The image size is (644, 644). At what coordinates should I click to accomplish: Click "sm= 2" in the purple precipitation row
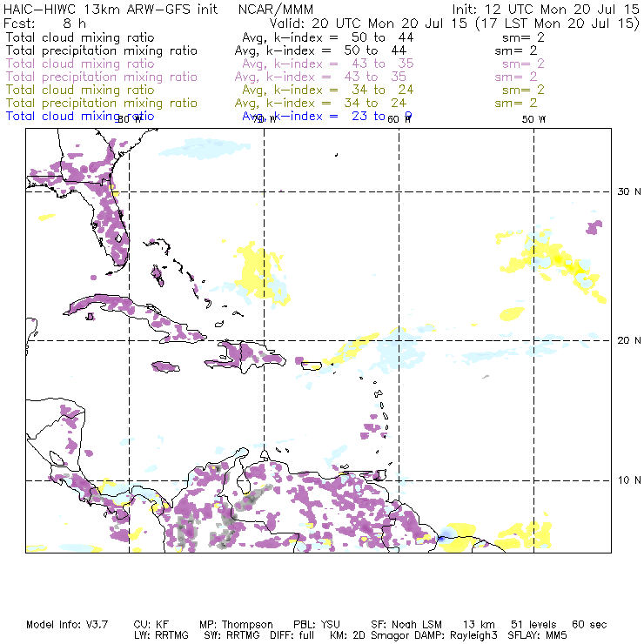pyautogui.click(x=516, y=77)
